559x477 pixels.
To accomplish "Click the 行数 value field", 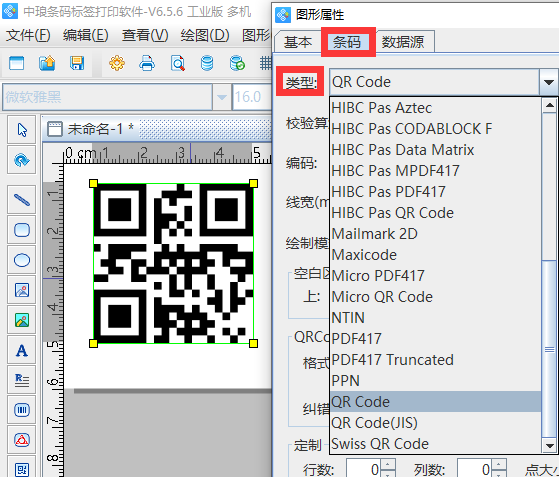I will click(363, 468).
